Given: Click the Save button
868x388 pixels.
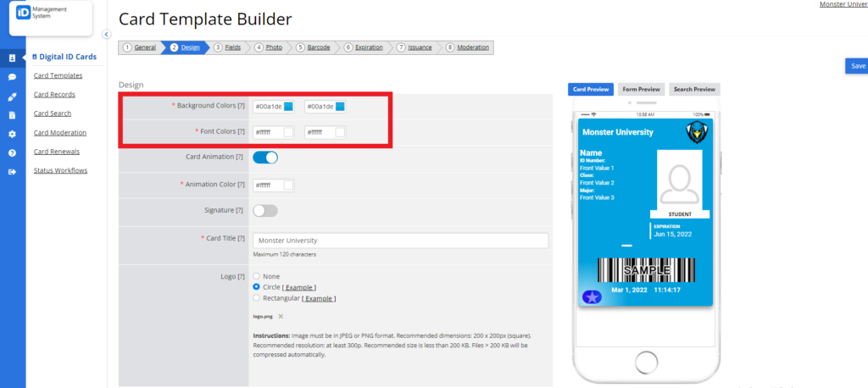Looking at the screenshot, I should click(858, 66).
